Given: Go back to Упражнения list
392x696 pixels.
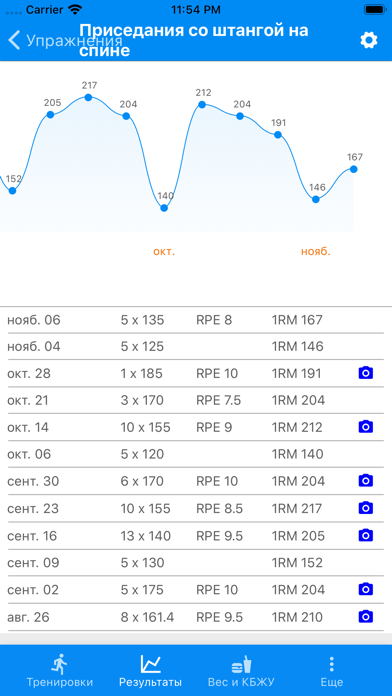Looking at the screenshot, I should [x=65, y=40].
